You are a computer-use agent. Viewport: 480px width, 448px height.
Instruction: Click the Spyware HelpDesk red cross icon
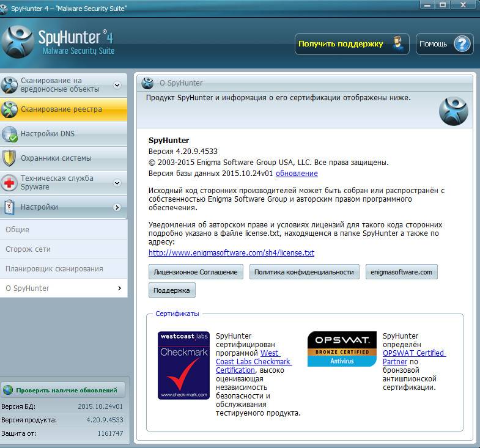coord(9,183)
